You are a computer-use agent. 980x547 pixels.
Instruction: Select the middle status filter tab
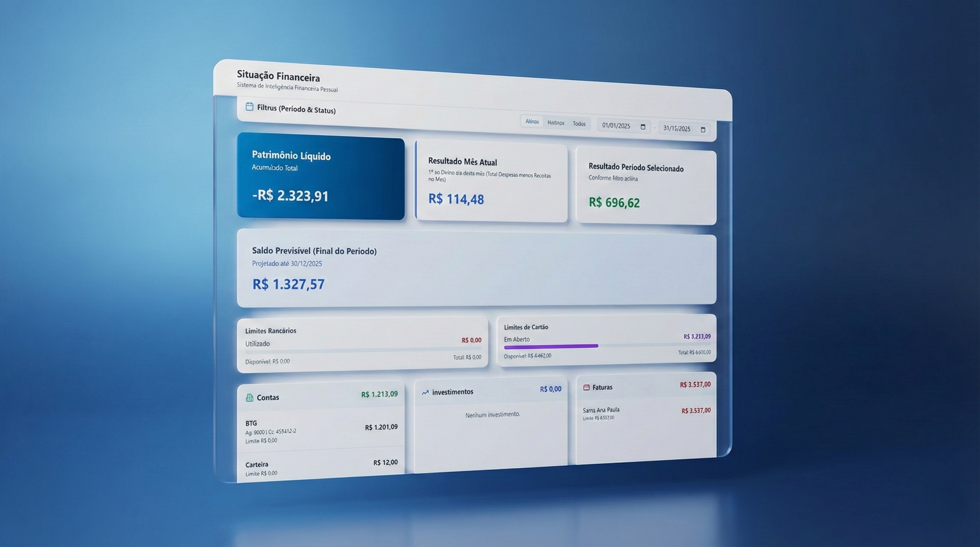(556, 123)
